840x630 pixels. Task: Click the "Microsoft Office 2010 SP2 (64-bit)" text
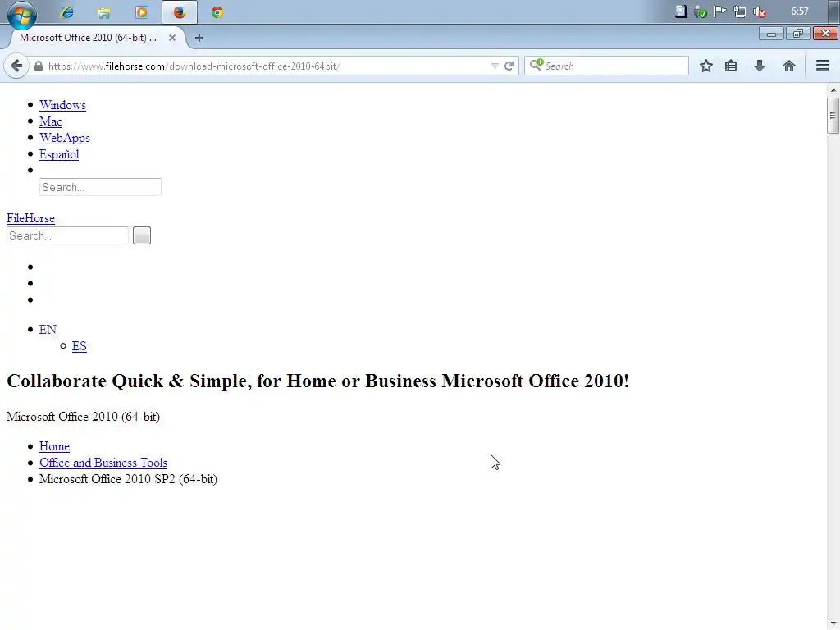(129, 479)
